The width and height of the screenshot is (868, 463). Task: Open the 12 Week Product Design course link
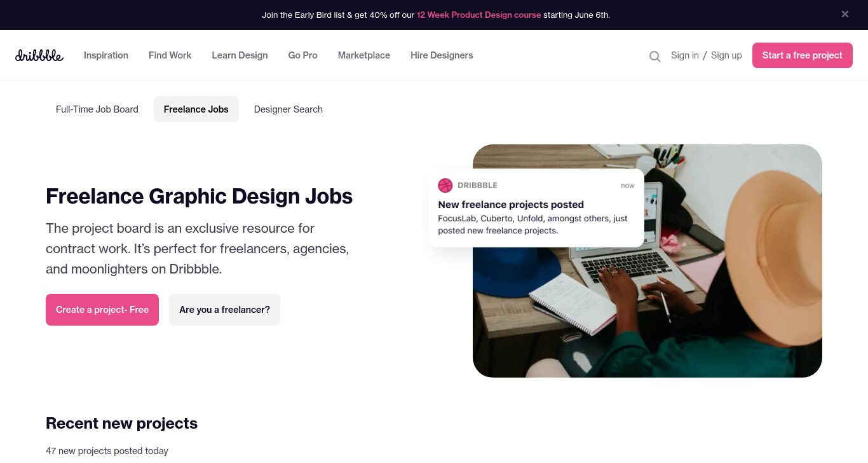479,15
